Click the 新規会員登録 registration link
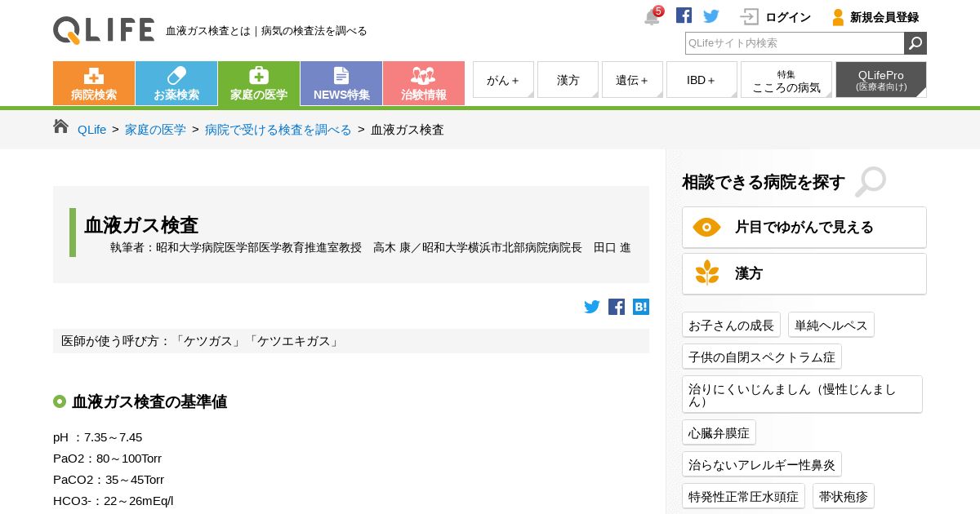 coord(875,17)
